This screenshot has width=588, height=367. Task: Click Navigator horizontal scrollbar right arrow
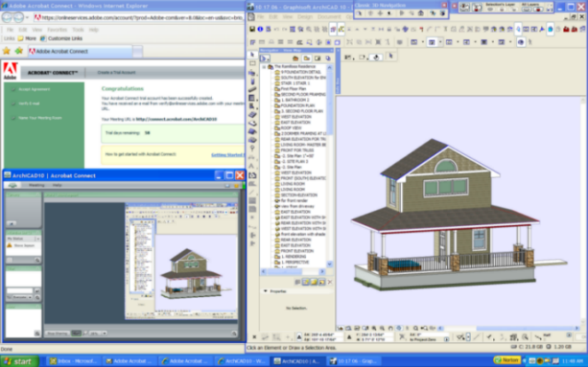click(x=322, y=272)
